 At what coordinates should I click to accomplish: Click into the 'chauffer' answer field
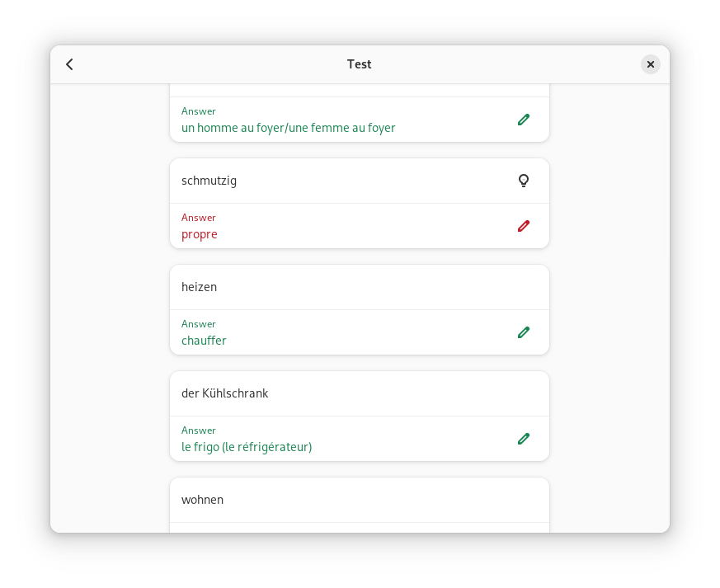(x=360, y=333)
